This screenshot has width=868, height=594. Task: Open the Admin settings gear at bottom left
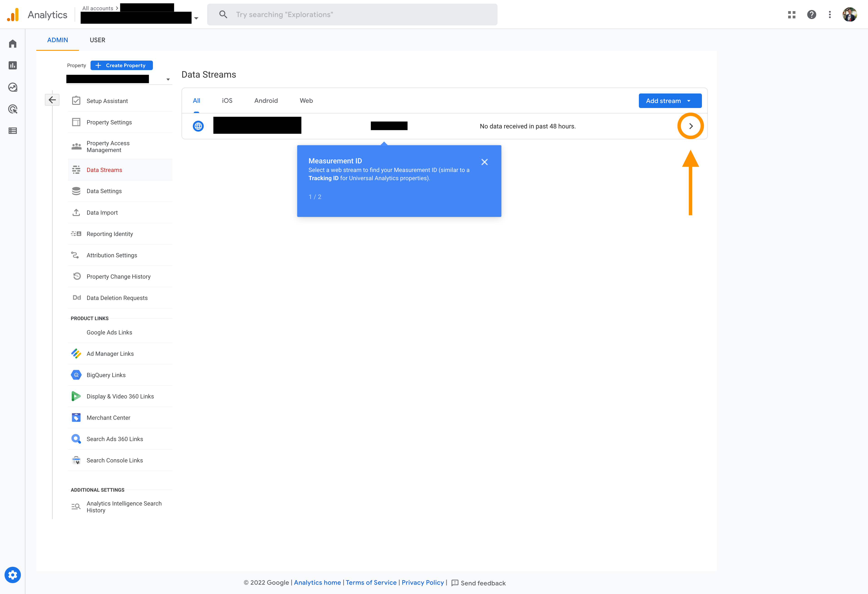(12, 575)
